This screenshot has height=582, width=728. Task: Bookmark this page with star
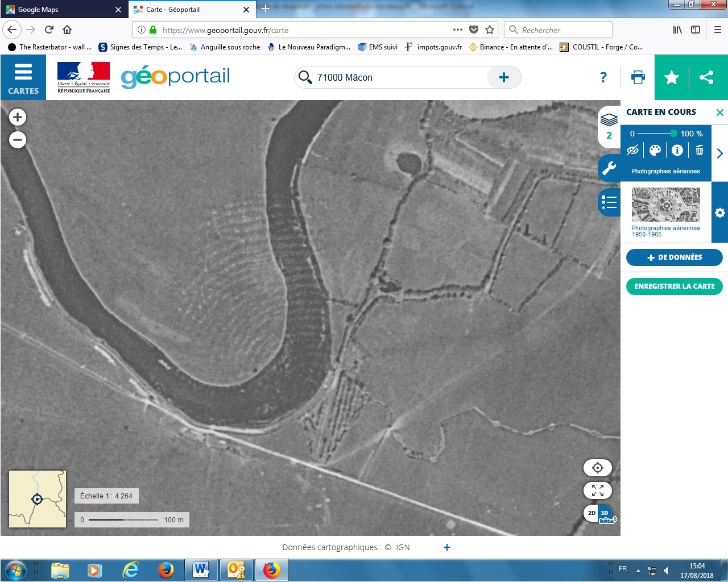(x=490, y=30)
